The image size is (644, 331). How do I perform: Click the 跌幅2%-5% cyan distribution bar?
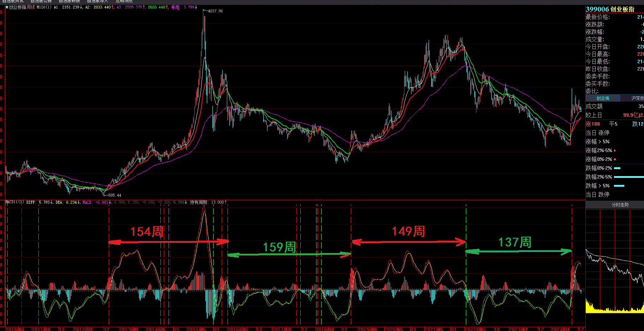click(x=628, y=177)
